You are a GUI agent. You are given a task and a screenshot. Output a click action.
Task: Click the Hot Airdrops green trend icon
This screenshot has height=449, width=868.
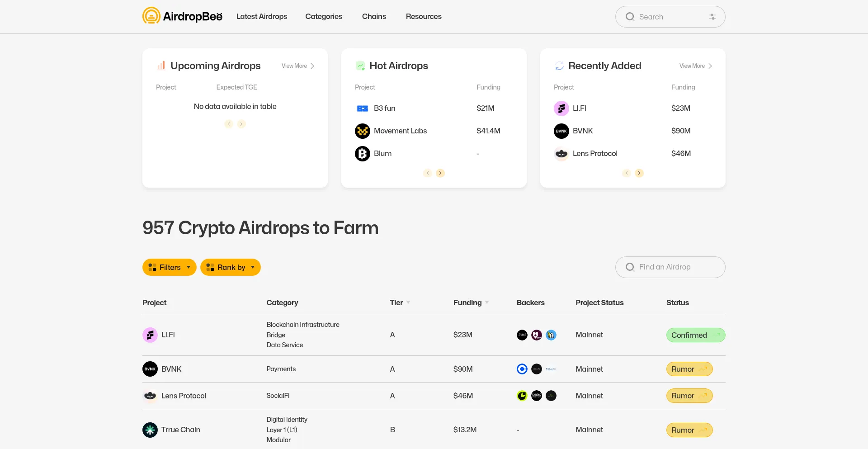pyautogui.click(x=360, y=66)
